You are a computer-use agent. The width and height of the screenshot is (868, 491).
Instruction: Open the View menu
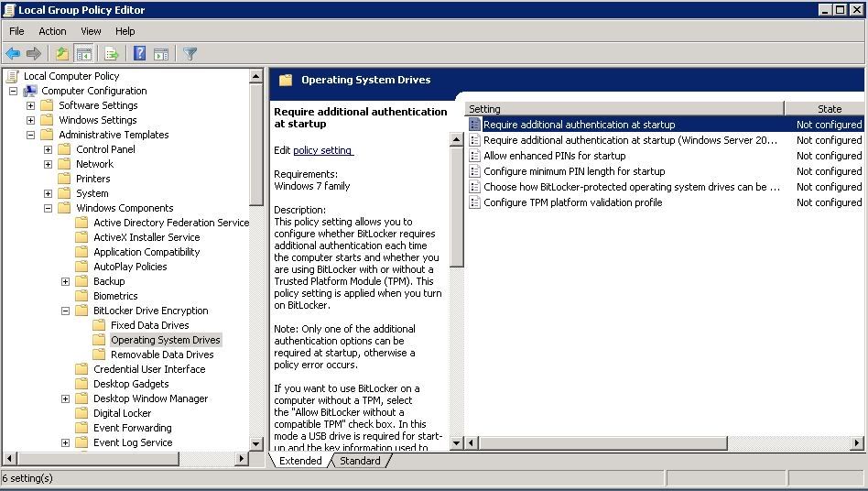click(91, 31)
